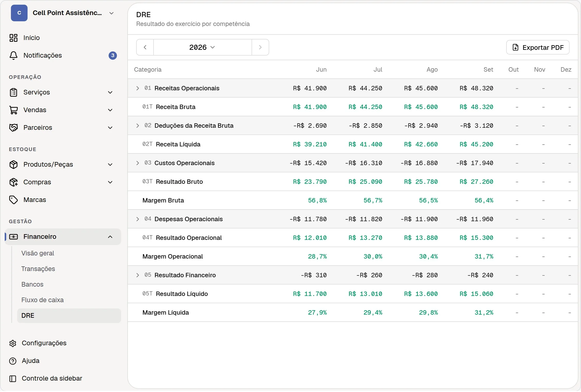Click the notification count badge showing 3
This screenshot has height=392, width=581.
(113, 56)
